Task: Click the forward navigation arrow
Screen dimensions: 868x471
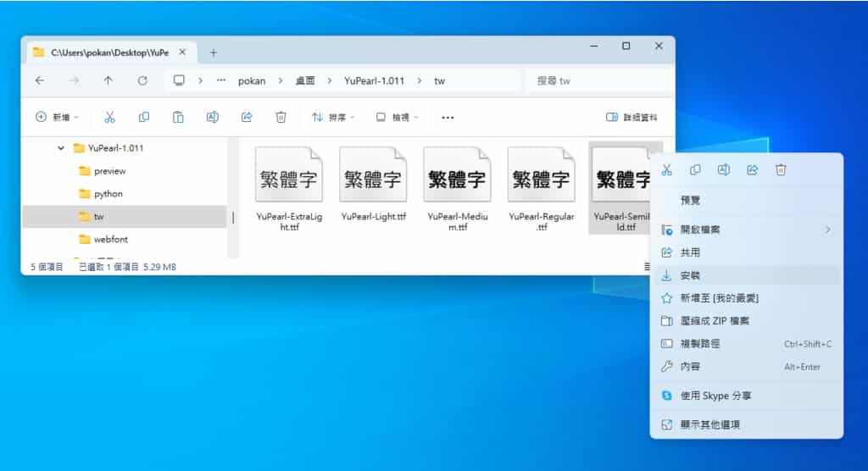Action: [74, 80]
